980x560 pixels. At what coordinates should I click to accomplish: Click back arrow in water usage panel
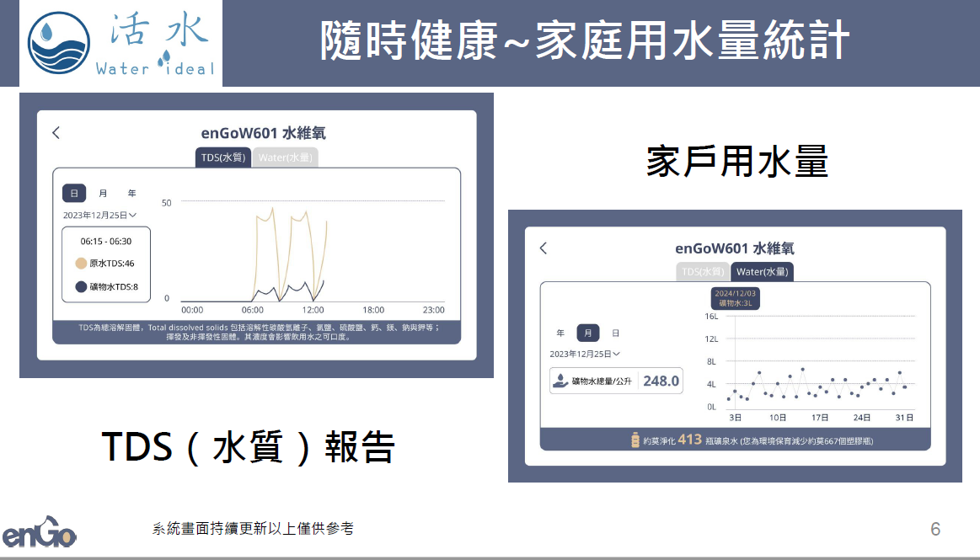[x=544, y=248]
